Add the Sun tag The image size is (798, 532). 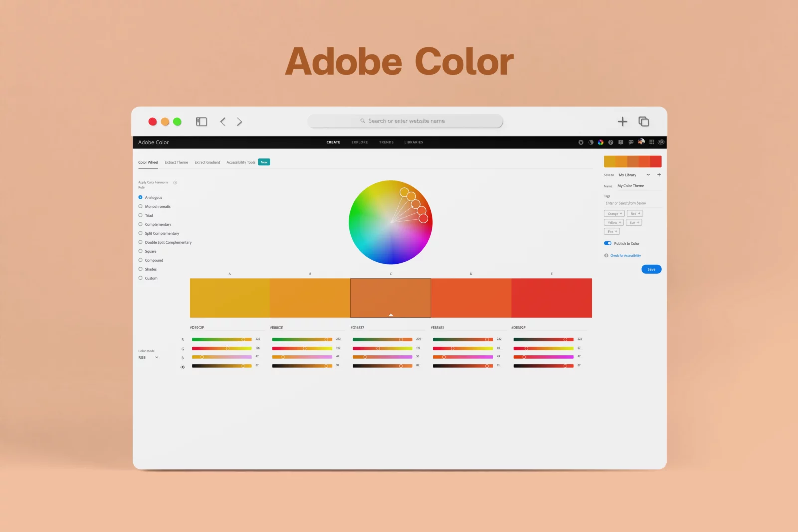tap(634, 223)
